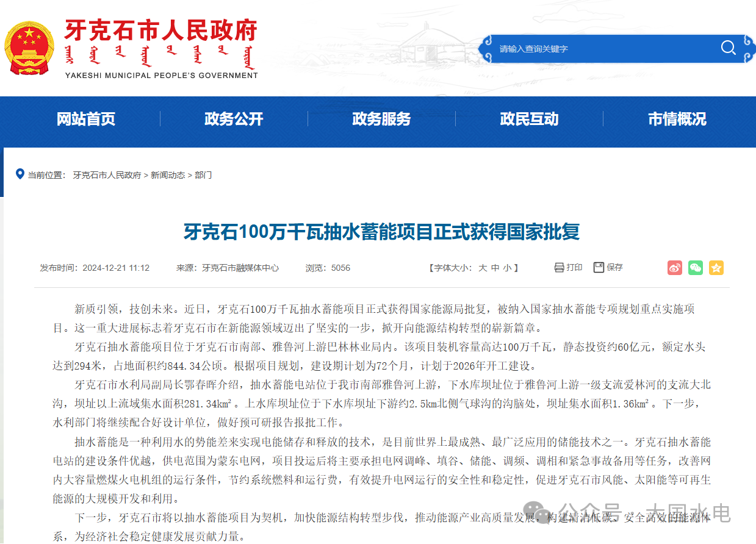Share article to Weibo
The height and width of the screenshot is (544, 756).
coord(674,268)
